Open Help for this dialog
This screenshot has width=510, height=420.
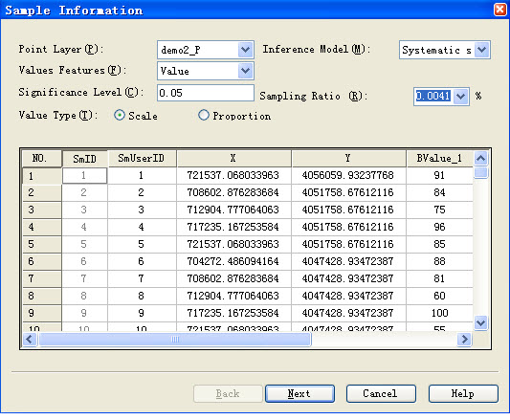click(x=463, y=393)
